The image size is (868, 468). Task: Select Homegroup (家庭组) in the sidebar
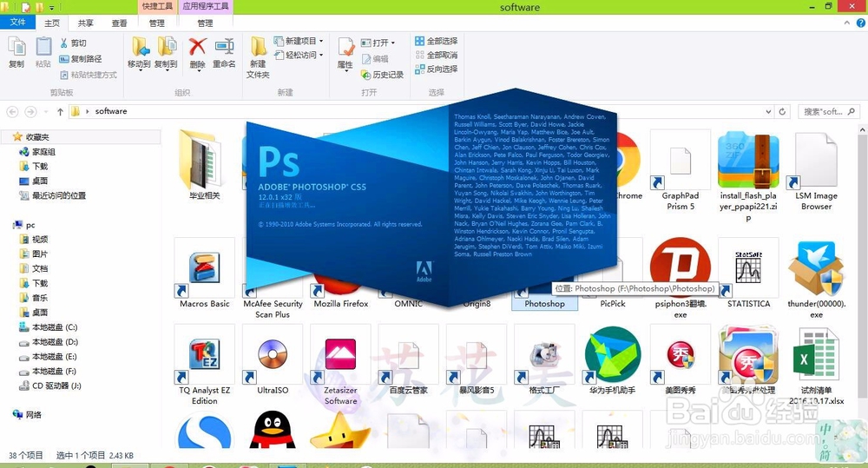coord(37,152)
